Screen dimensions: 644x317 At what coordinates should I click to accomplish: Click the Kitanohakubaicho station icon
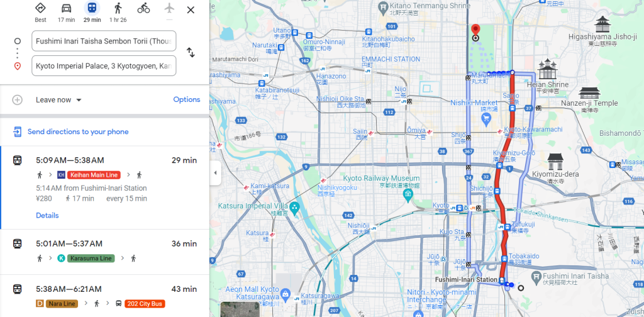pyautogui.click(x=369, y=31)
